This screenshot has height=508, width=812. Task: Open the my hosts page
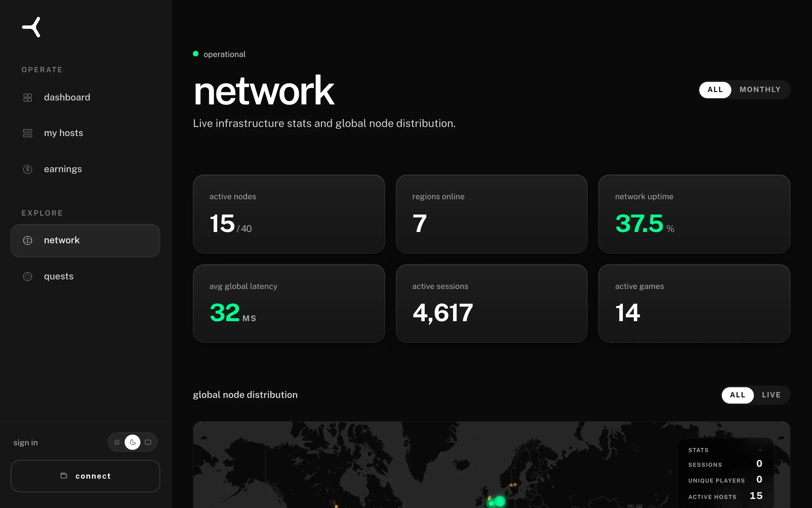click(85, 133)
